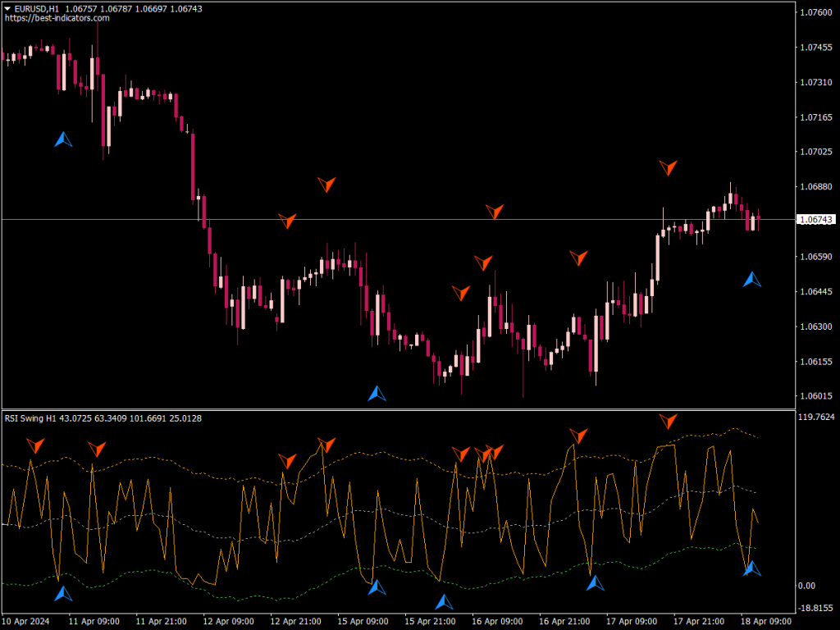
Task: Select the RSI Swing orange arrow just before 15 Apr 09:00
Action: pyautogui.click(x=326, y=445)
